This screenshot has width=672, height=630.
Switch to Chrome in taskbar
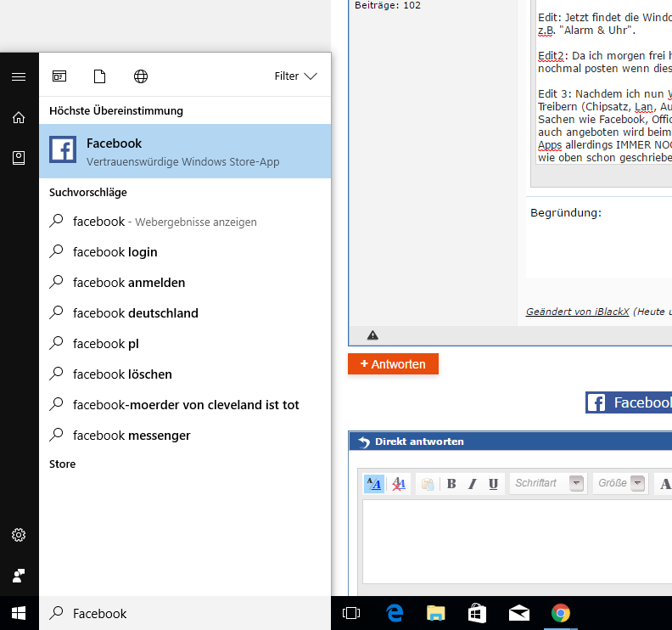pyautogui.click(x=561, y=613)
